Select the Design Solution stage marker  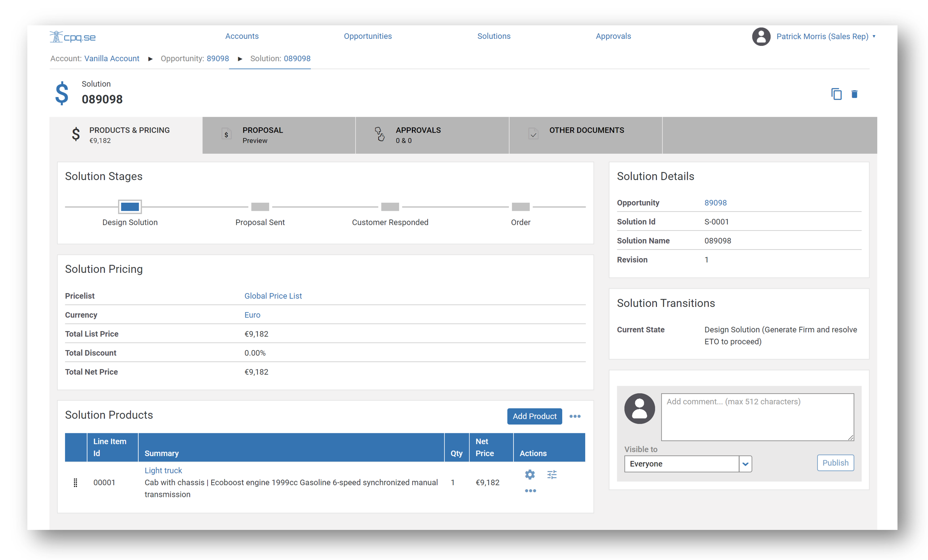[130, 206]
